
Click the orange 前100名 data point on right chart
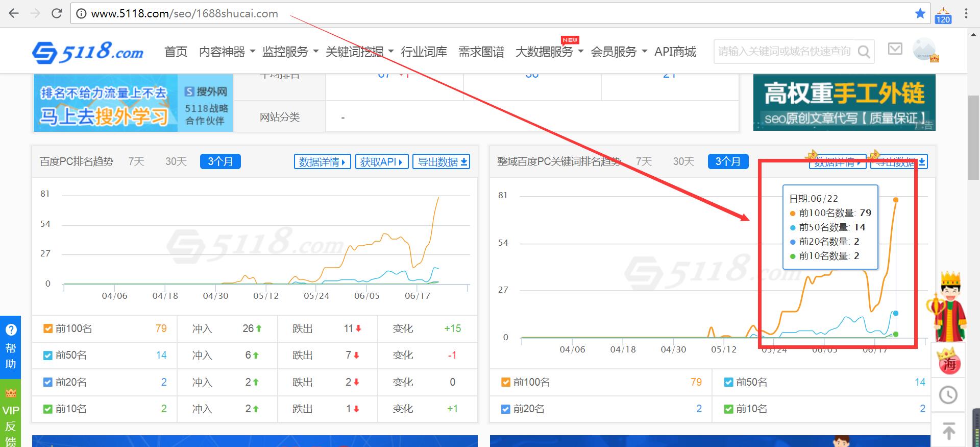point(896,200)
